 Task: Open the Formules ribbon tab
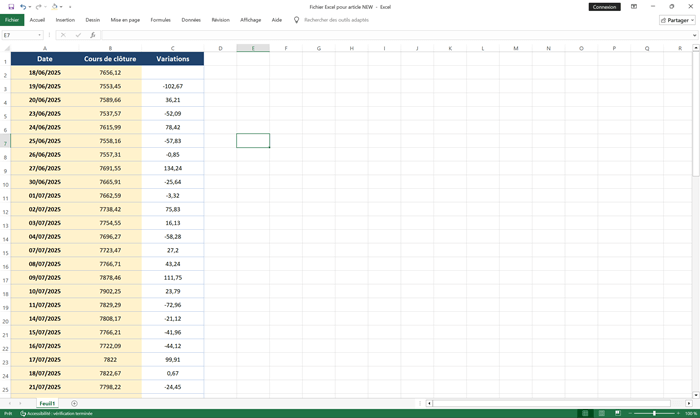[x=160, y=19]
